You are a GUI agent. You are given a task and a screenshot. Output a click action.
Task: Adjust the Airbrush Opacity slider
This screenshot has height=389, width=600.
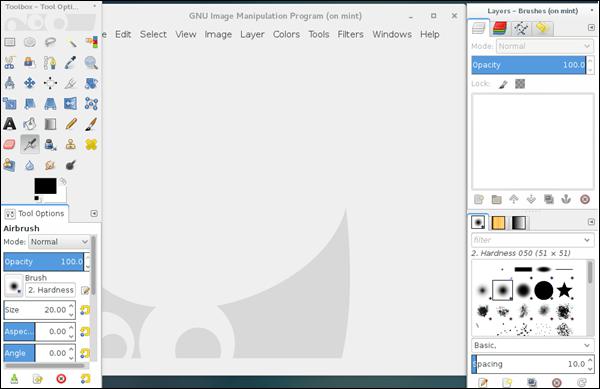coord(44,262)
